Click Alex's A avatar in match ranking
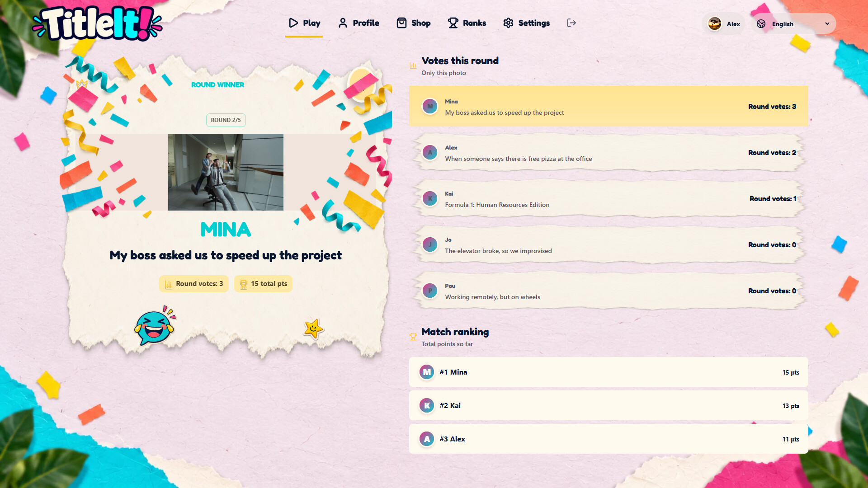This screenshot has height=488, width=868. 427,439
